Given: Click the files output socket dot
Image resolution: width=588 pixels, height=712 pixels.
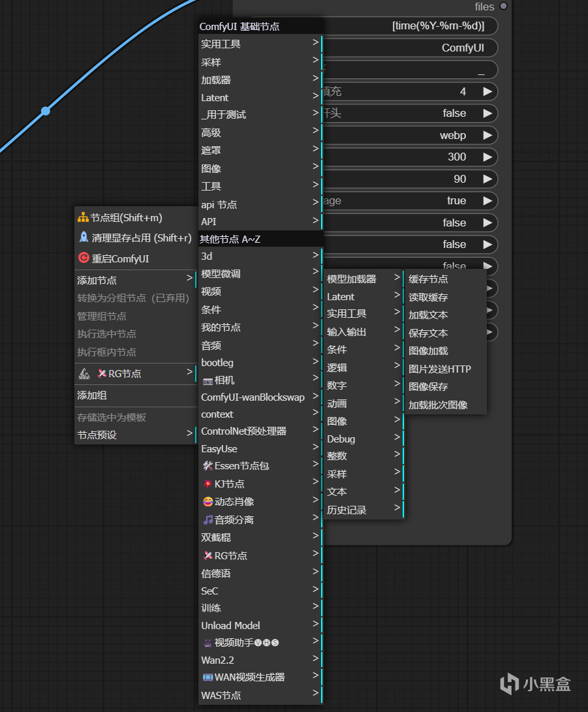Looking at the screenshot, I should [x=504, y=6].
